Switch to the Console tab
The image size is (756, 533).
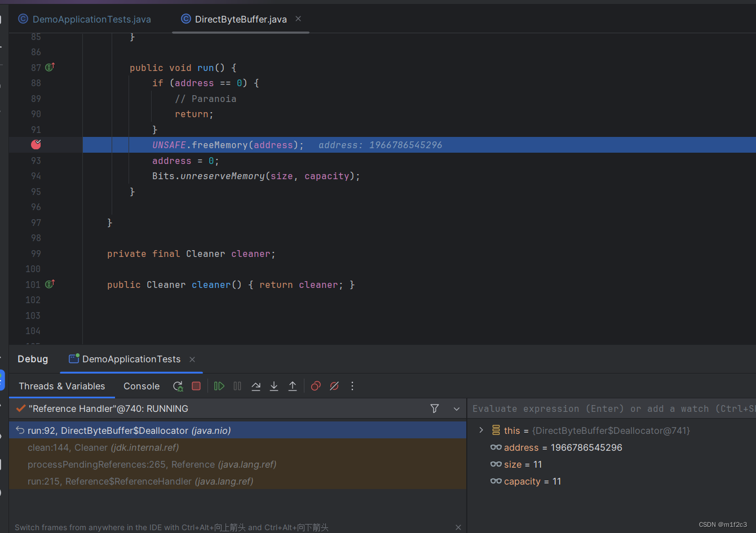(142, 386)
